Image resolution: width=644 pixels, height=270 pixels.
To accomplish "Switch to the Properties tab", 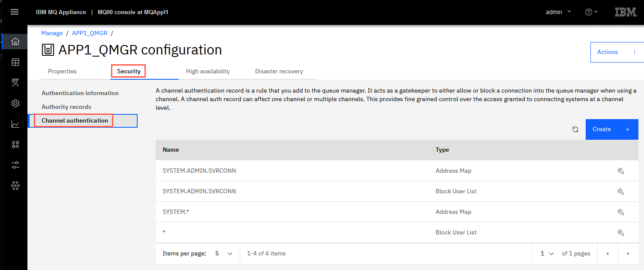I will 62,72.
